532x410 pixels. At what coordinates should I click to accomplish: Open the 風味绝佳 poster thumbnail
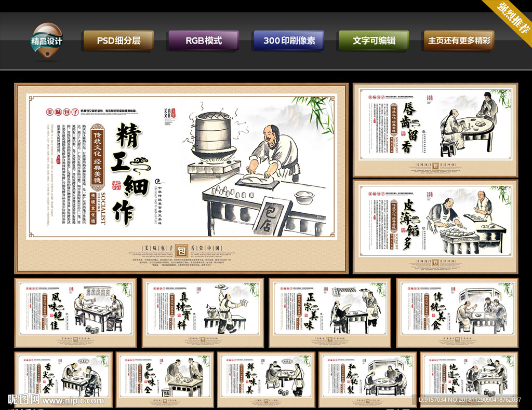tap(75, 313)
